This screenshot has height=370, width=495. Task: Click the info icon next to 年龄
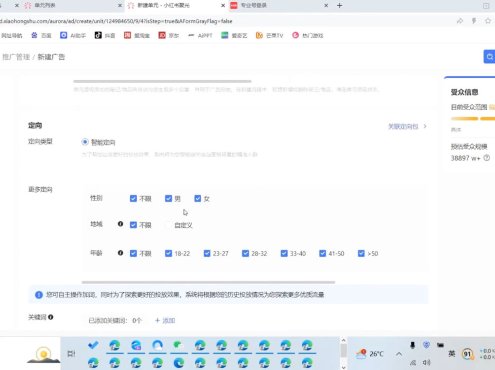tap(120, 253)
